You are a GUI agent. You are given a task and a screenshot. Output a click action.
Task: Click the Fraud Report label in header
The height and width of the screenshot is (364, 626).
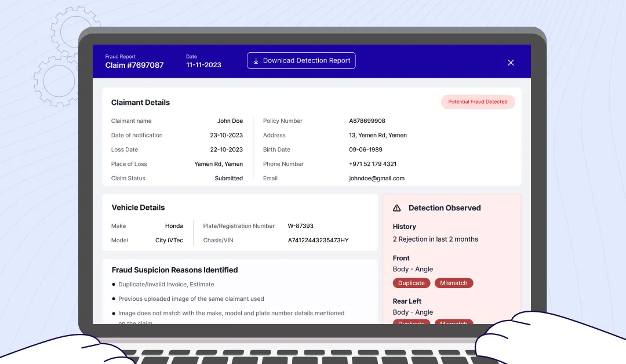120,57
